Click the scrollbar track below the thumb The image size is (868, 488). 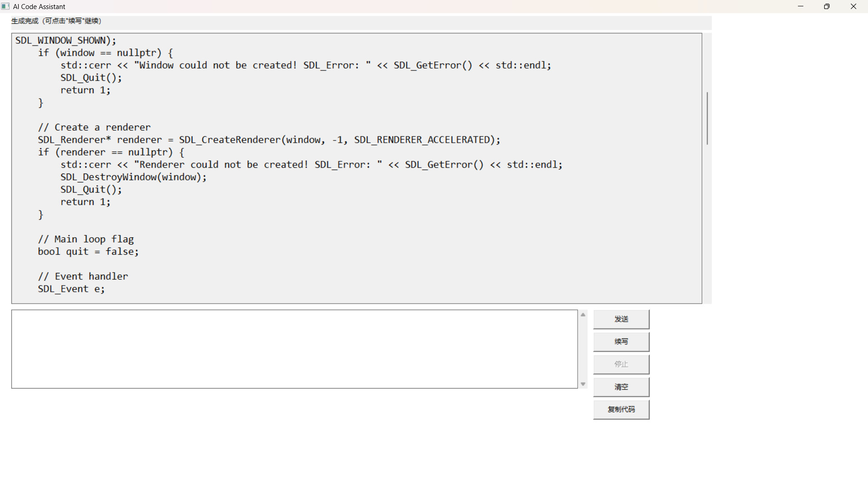pos(707,217)
